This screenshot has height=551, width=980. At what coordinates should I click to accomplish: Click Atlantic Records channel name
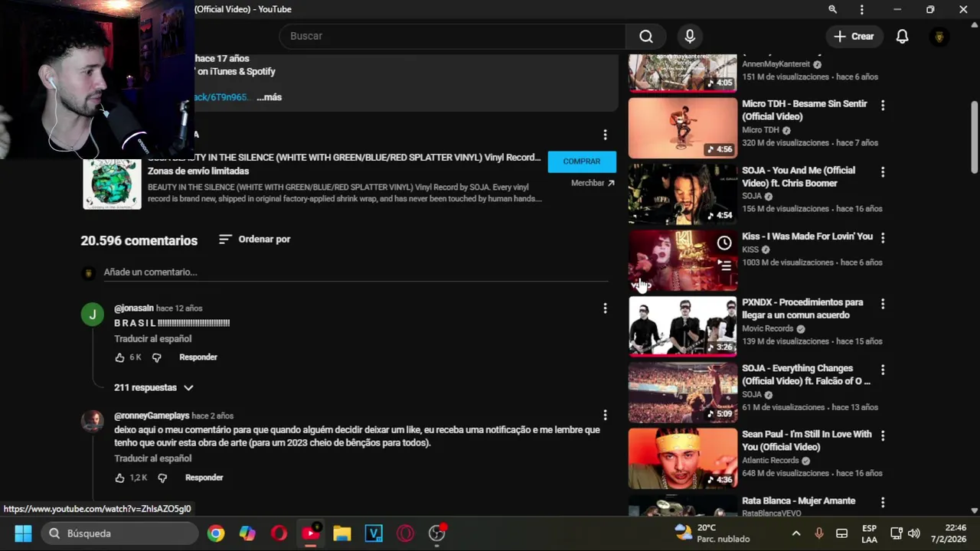[x=770, y=460]
